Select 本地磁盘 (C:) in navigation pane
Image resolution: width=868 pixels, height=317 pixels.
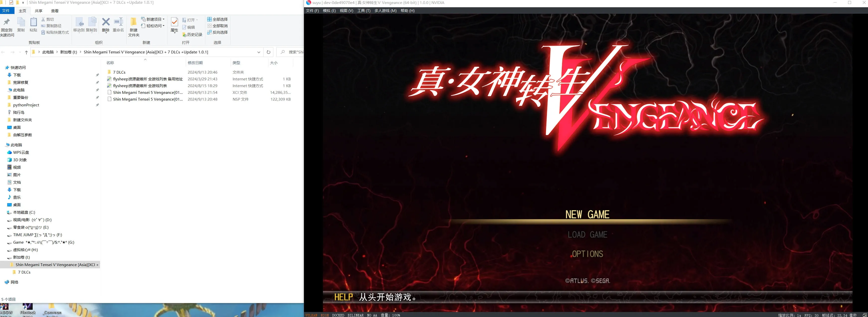(x=24, y=212)
